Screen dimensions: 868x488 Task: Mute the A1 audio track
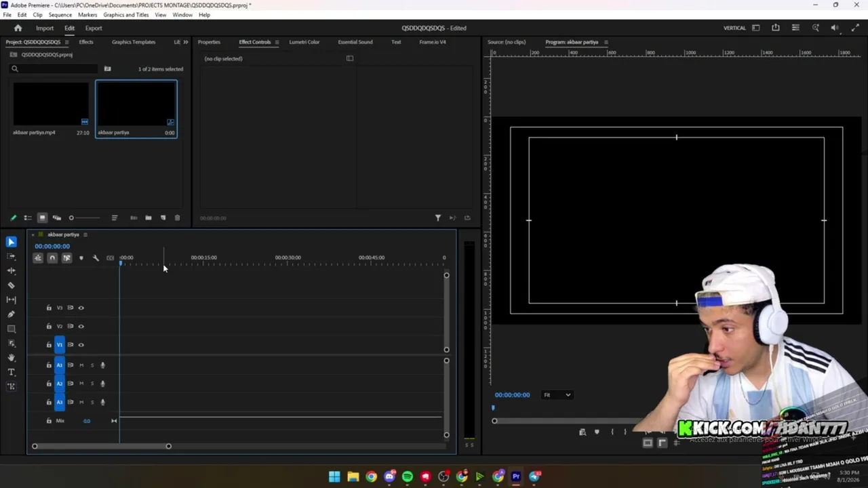tap(81, 365)
